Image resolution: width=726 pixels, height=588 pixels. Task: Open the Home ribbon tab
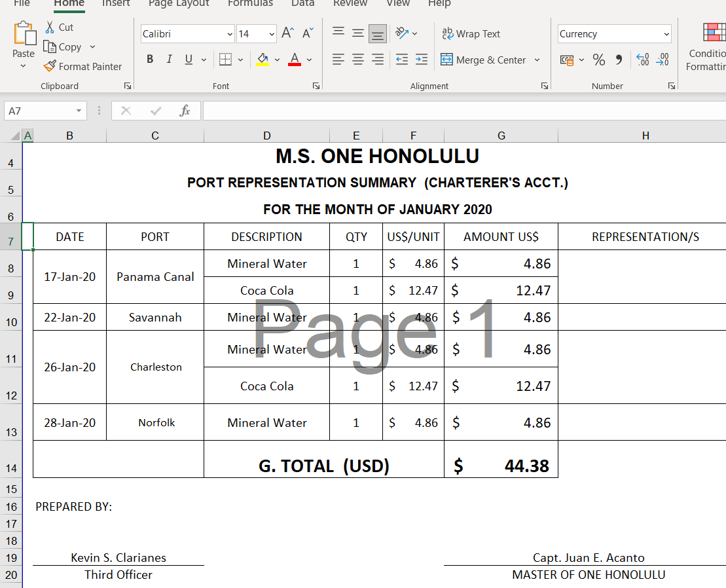tap(69, 3)
